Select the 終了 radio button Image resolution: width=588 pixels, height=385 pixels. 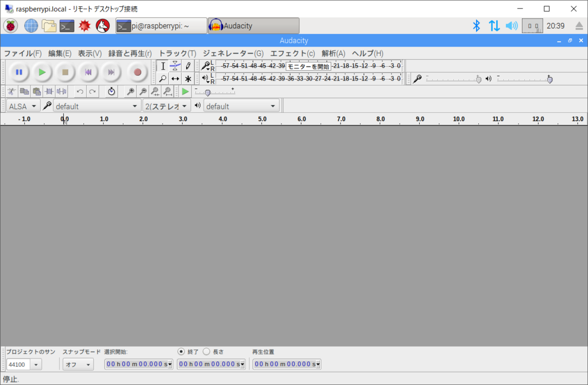coord(181,352)
